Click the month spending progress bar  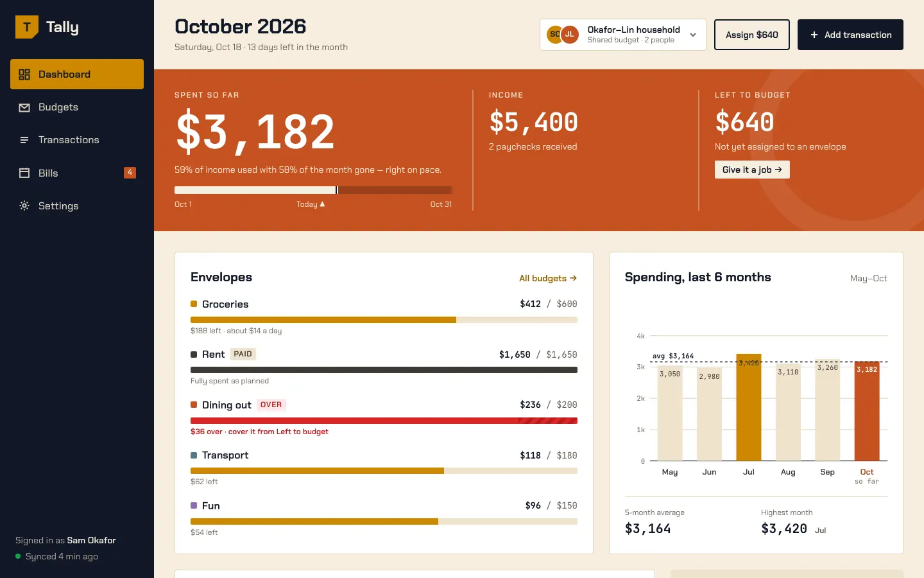point(313,190)
